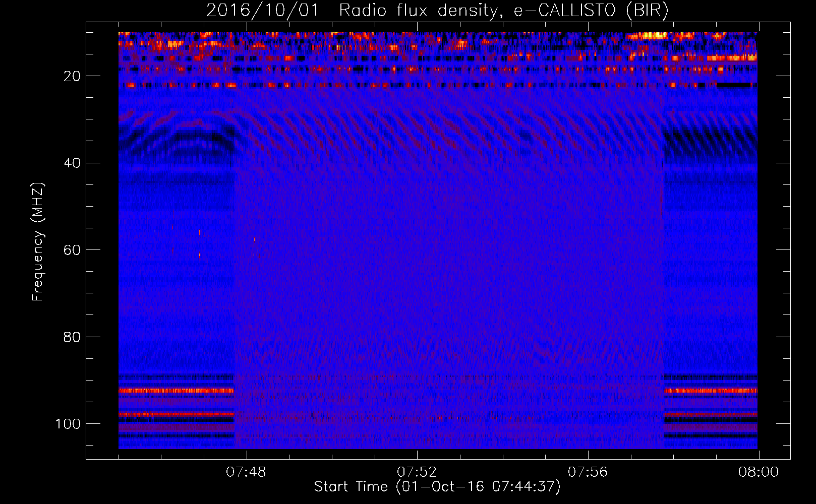The width and height of the screenshot is (816, 504).
Task: Click the 08:00 time tick label
Action: click(x=759, y=472)
